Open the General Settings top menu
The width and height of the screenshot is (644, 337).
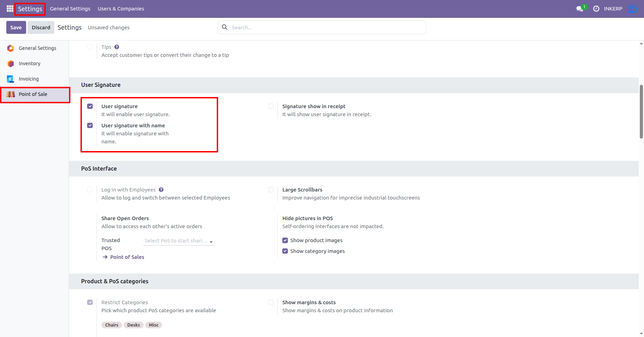[70, 9]
